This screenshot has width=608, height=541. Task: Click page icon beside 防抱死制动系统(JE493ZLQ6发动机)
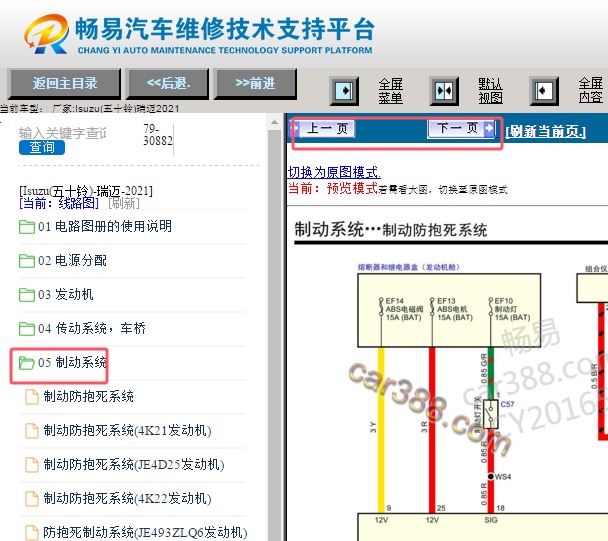pos(32,532)
